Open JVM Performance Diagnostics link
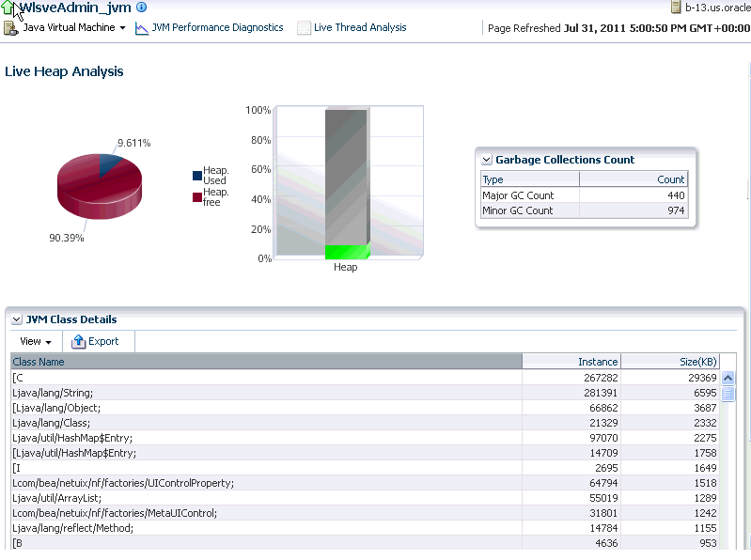 pyautogui.click(x=217, y=28)
